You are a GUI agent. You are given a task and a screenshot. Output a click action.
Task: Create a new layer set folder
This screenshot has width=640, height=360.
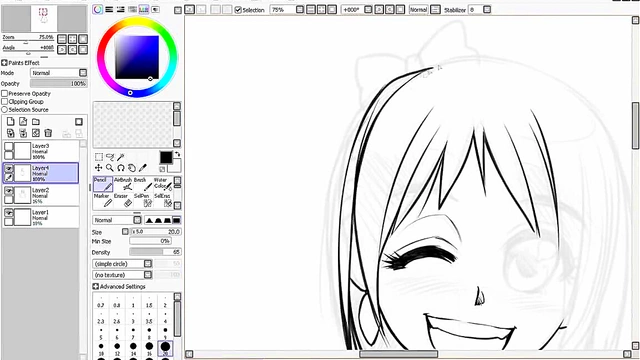[36, 121]
